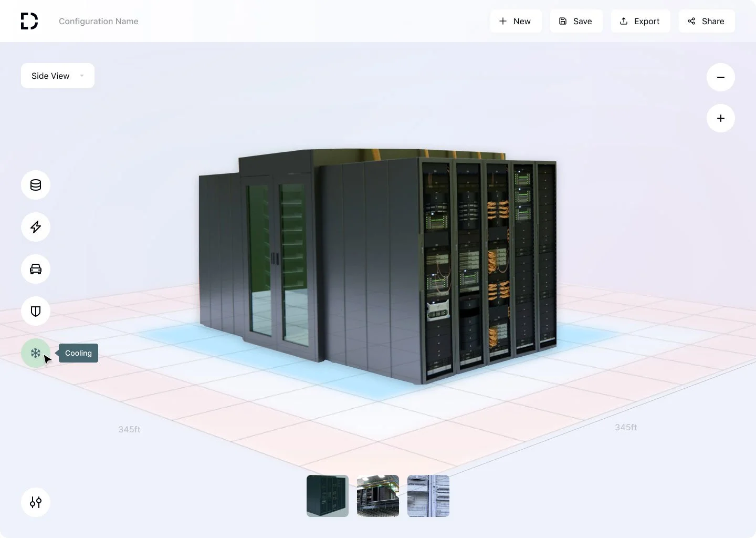Open the security shield option
This screenshot has width=756, height=538.
pos(36,311)
